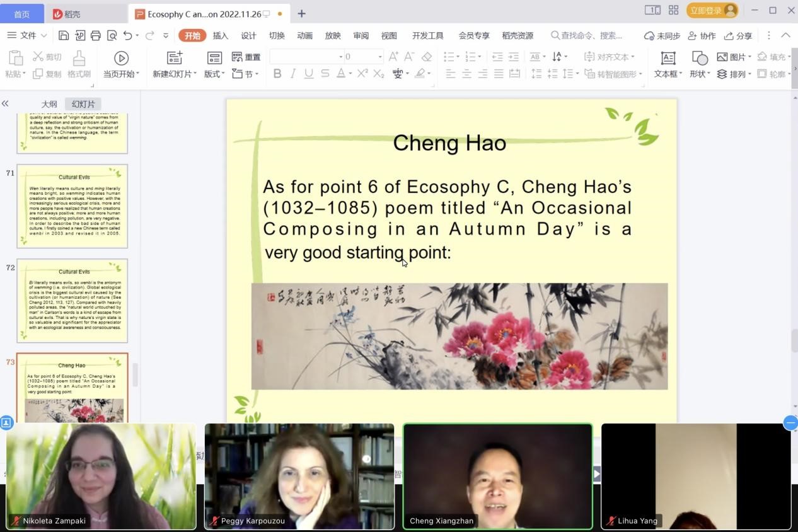Click the 重置 reset button
The image size is (798, 532).
pos(246,57)
